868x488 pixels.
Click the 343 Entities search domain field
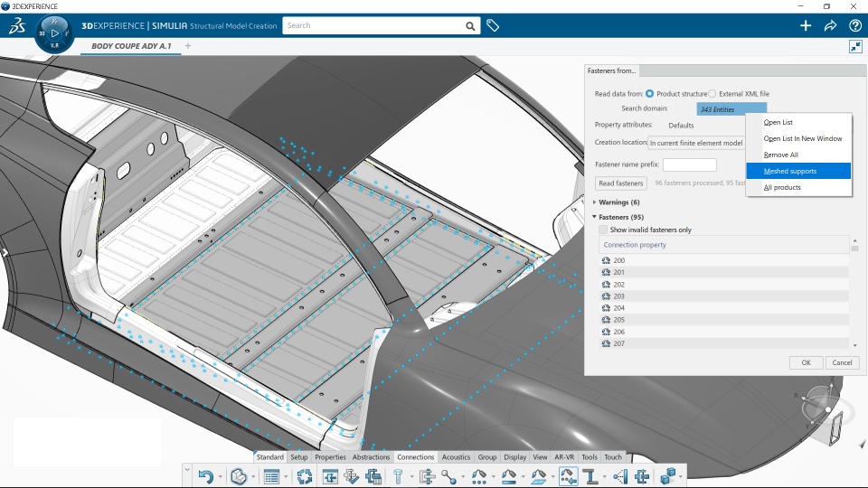pos(731,109)
